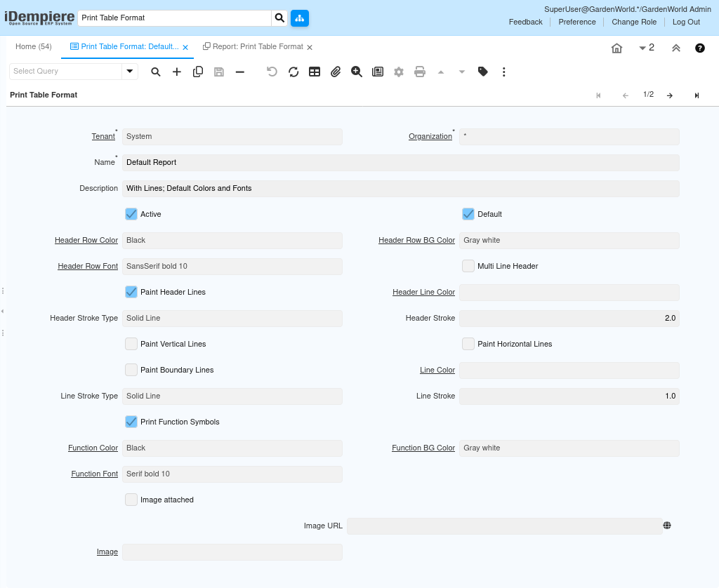Image resolution: width=719 pixels, height=588 pixels.
Task: Enable Paint Vertical Lines checkbox
Action: [x=131, y=345]
